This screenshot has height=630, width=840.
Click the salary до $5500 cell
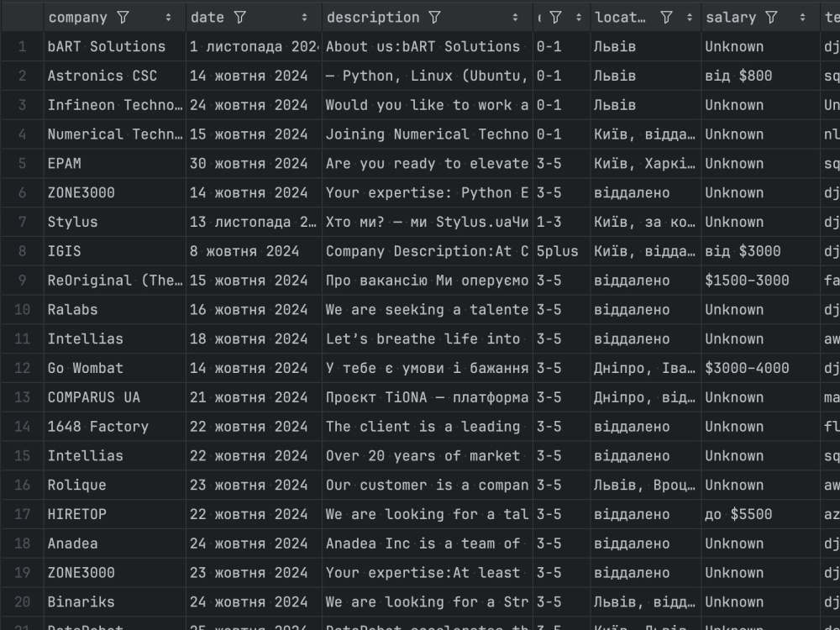(760, 514)
